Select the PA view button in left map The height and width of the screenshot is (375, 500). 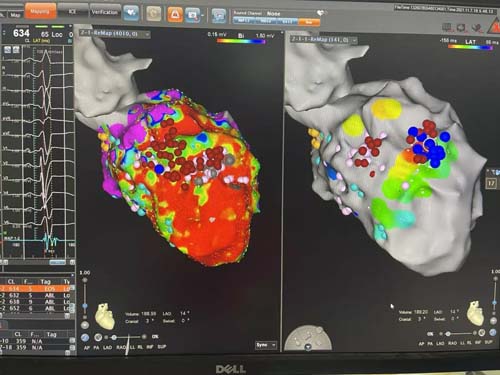[96, 348]
